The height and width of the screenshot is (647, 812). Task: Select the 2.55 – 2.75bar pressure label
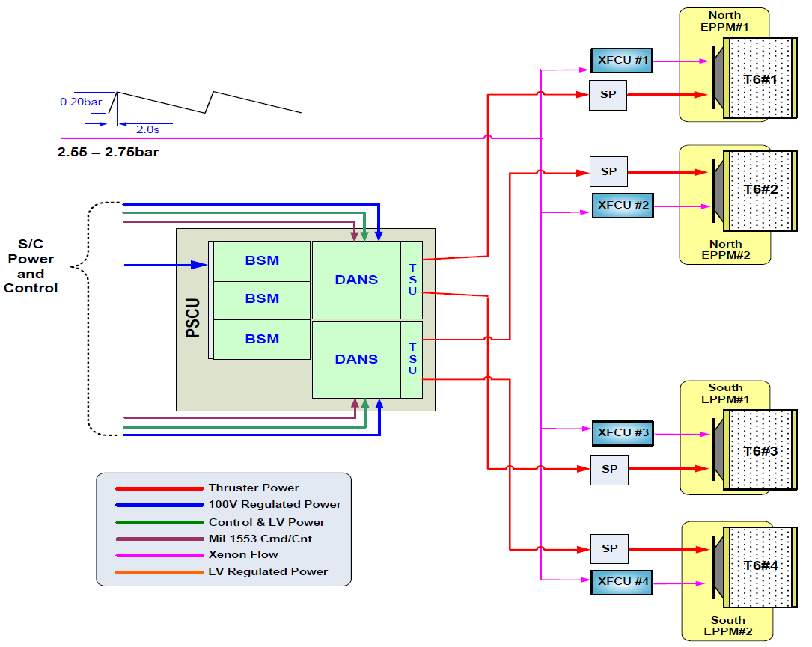click(x=109, y=152)
